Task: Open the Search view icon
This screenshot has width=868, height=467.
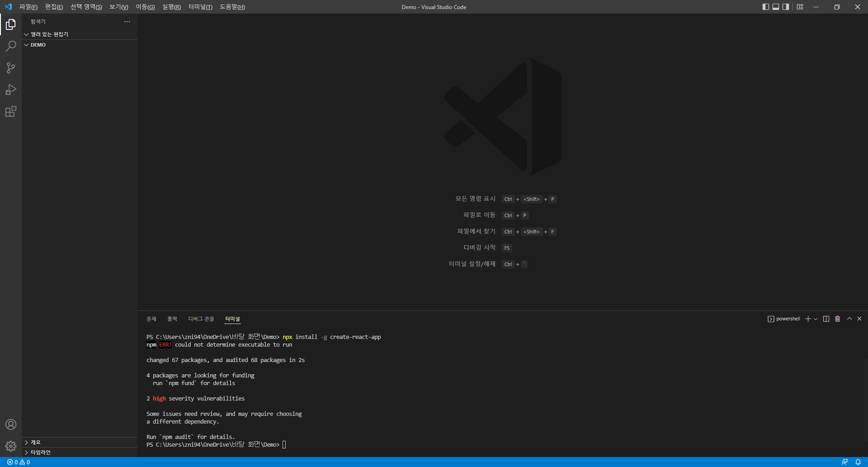Action: point(11,46)
